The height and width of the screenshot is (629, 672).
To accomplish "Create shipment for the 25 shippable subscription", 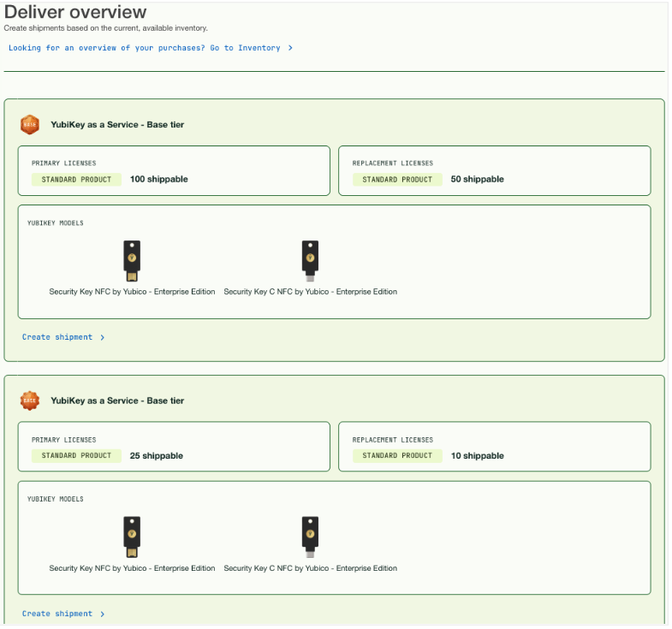I will click(x=57, y=614).
